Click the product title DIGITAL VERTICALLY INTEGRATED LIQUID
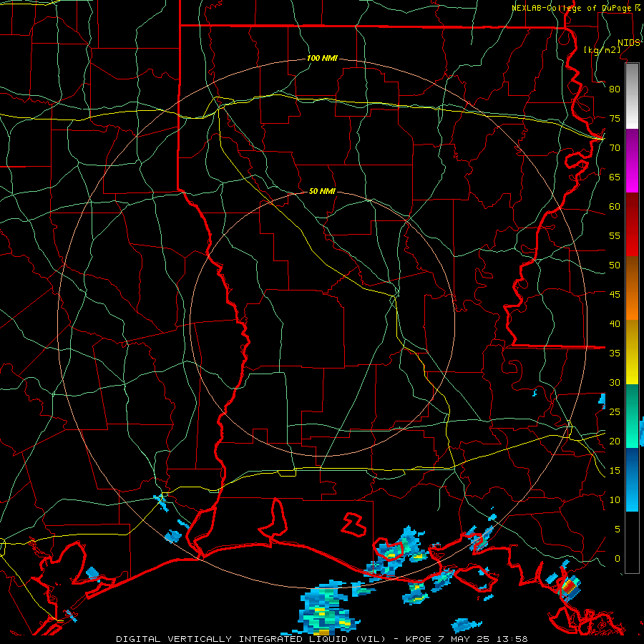Image resolution: width=644 pixels, height=644 pixels. (x=250, y=639)
